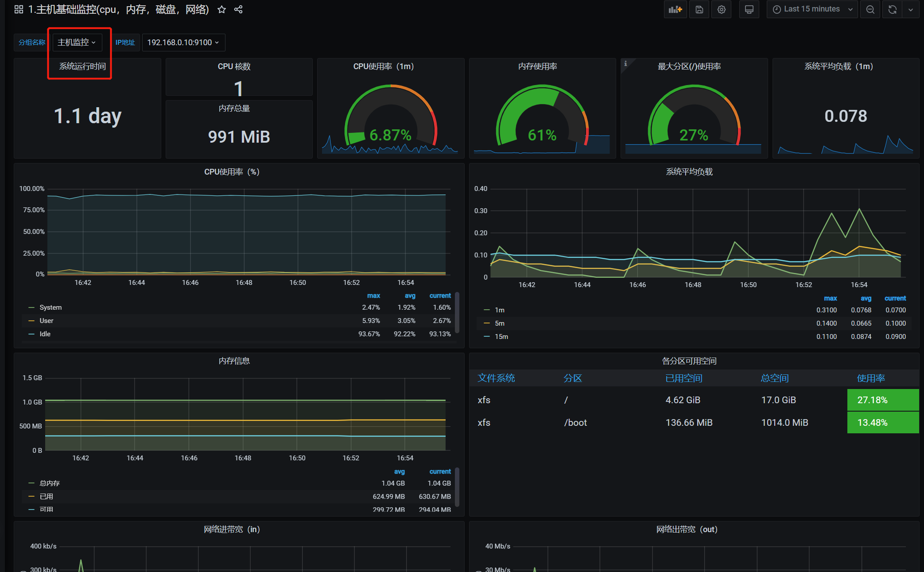Click the share dashboard icon
The width and height of the screenshot is (924, 572).
pyautogui.click(x=238, y=9)
